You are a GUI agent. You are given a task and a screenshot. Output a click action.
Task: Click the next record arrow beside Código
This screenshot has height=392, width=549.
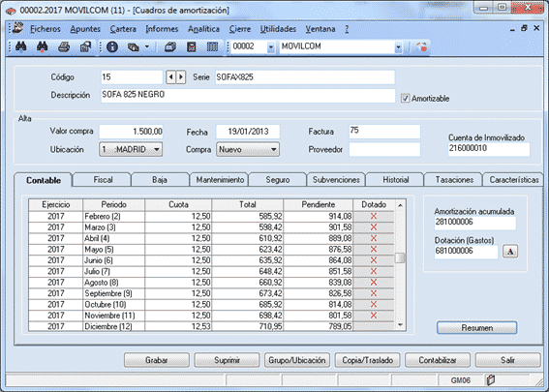181,77
